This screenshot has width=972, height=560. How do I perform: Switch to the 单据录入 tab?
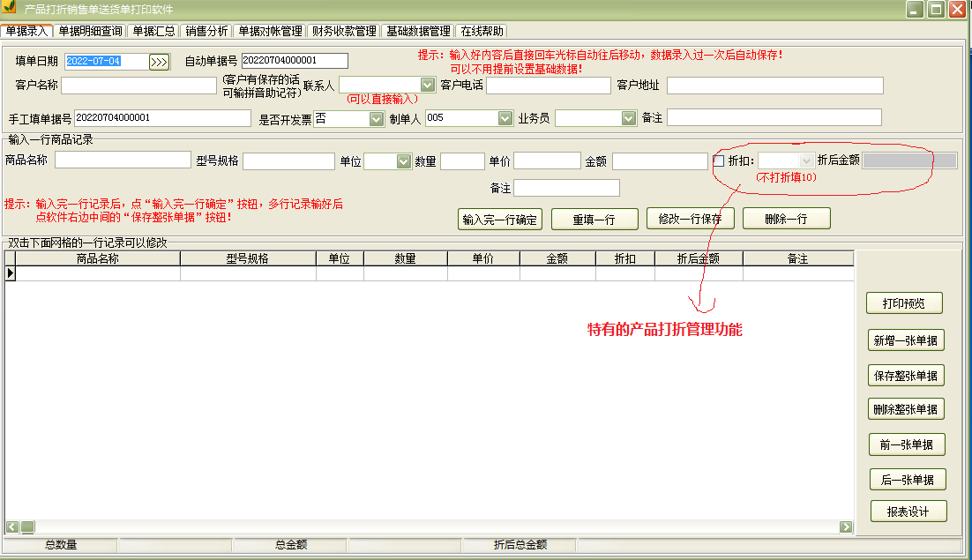coord(26,31)
